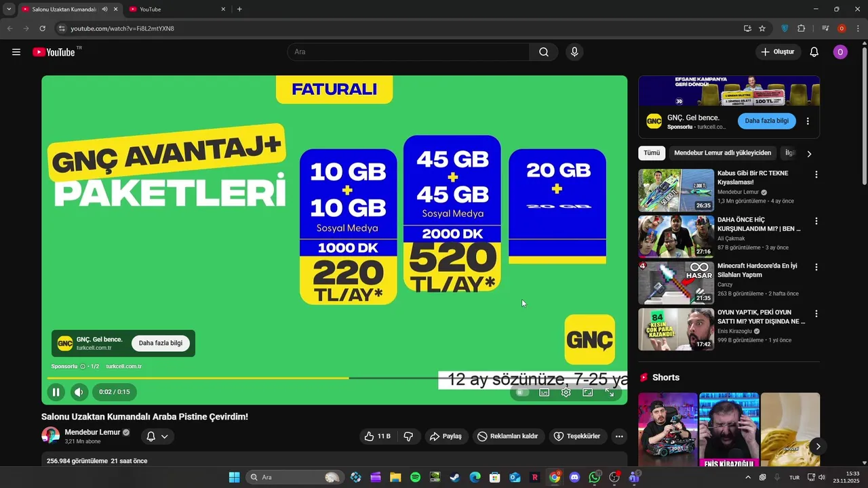The image size is (868, 488).
Task: Open menu for Minecraft Hardcore video
Action: click(x=816, y=267)
